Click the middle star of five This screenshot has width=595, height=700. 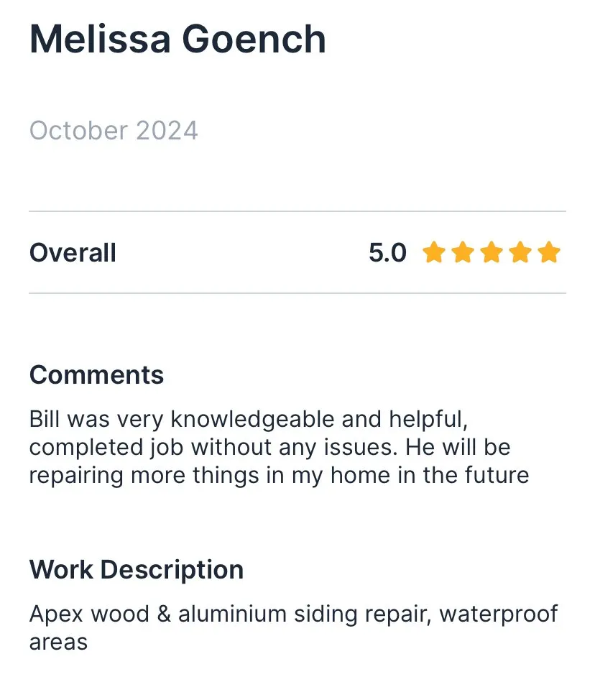(x=491, y=253)
